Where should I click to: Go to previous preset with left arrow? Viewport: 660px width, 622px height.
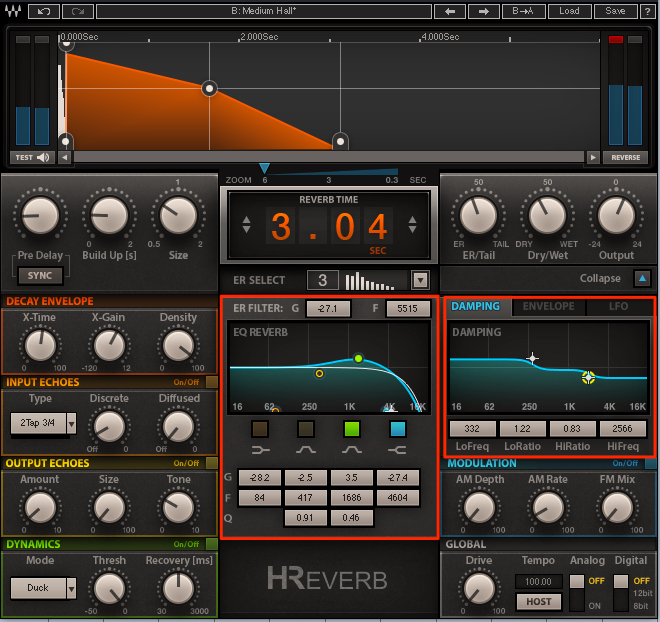(450, 11)
